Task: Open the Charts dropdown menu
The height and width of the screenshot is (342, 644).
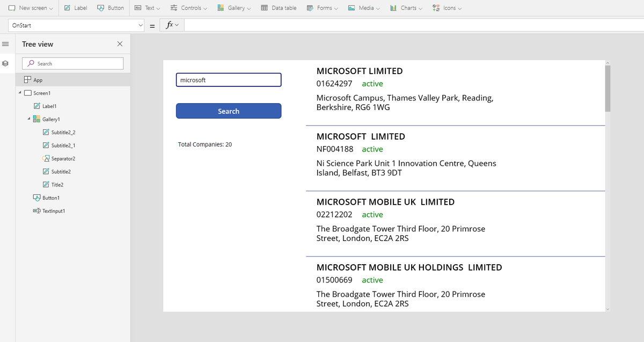Action: coord(406,8)
